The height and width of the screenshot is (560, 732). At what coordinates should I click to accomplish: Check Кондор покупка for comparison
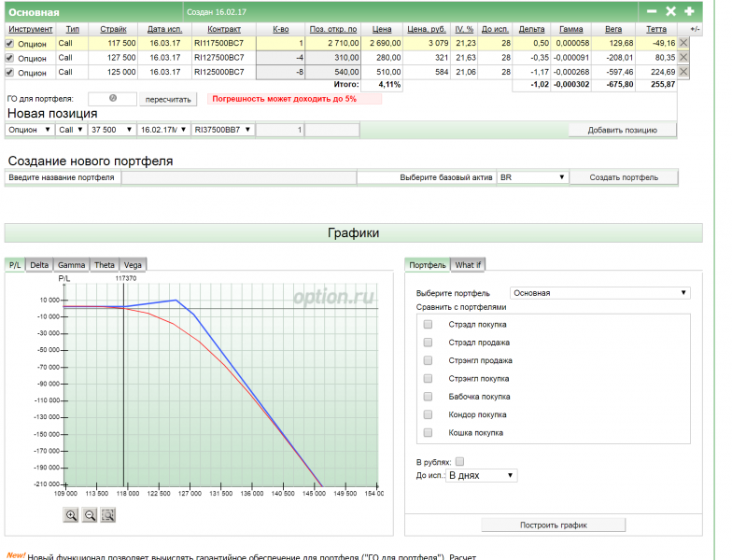(428, 414)
